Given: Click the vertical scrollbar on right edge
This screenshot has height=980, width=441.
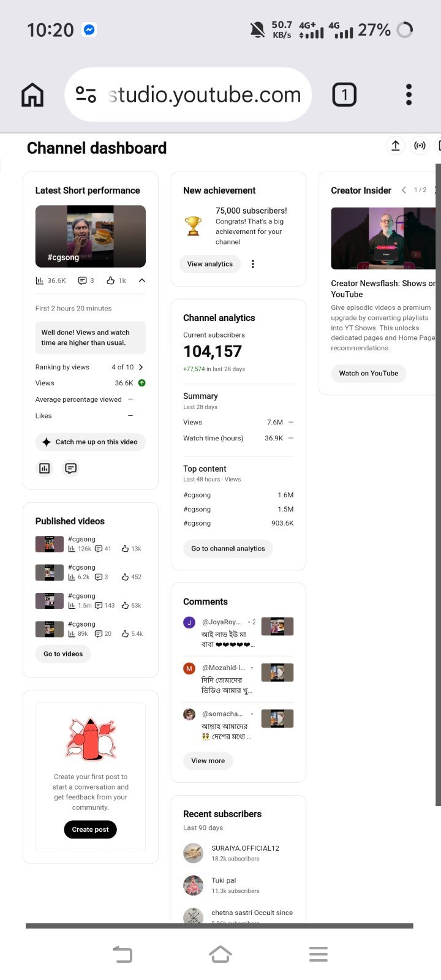Looking at the screenshot, I should point(438,484).
